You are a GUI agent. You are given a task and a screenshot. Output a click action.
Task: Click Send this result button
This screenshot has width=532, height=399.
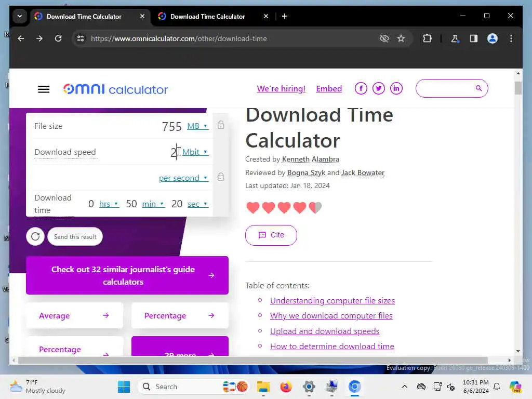[x=75, y=236]
